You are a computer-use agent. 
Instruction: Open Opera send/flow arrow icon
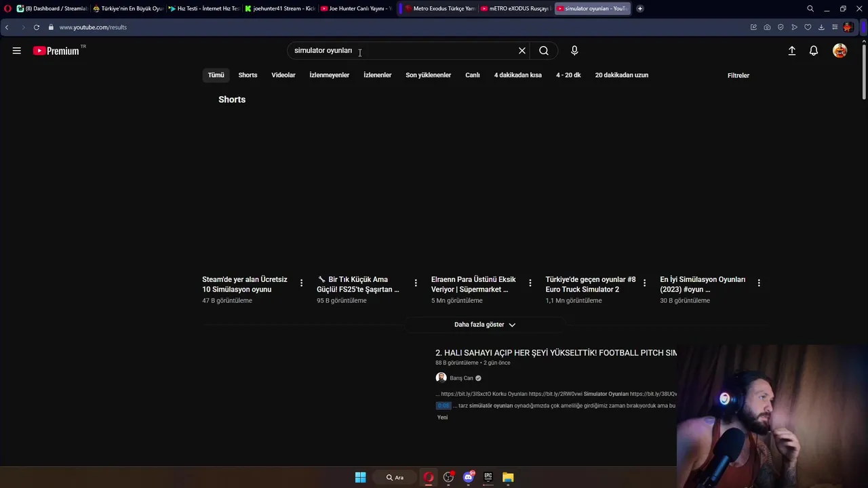(794, 27)
